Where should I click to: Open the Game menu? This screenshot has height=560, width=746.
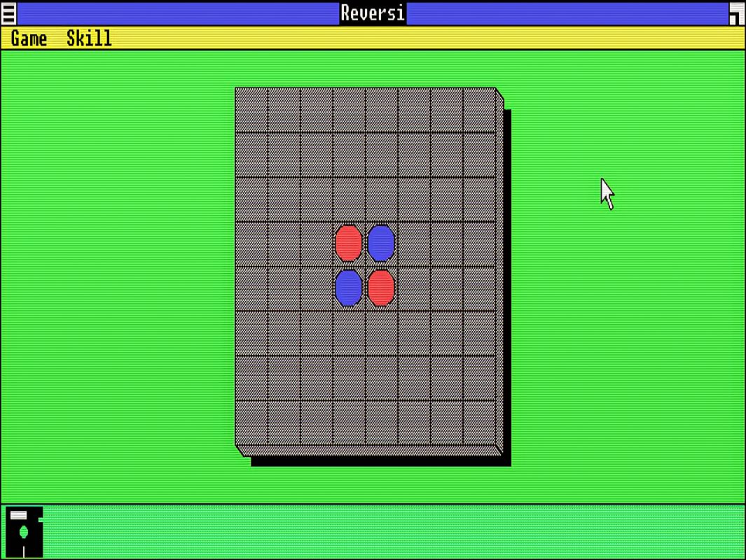(29, 38)
